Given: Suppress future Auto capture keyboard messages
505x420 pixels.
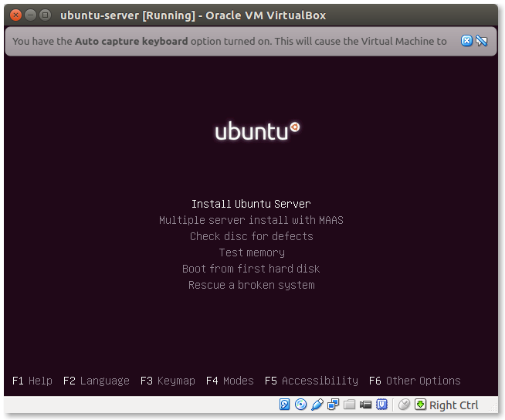Looking at the screenshot, I should 482,41.
